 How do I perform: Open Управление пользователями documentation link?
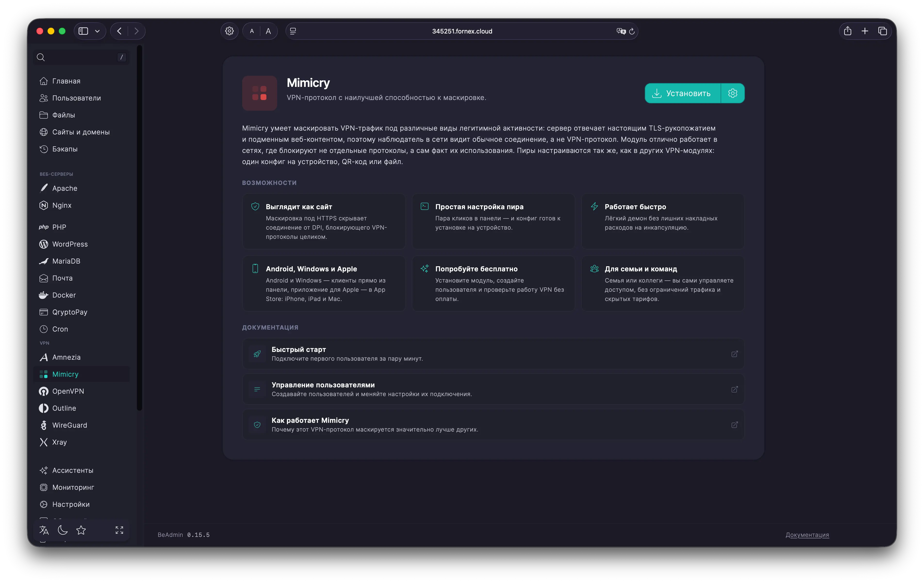[493, 389]
